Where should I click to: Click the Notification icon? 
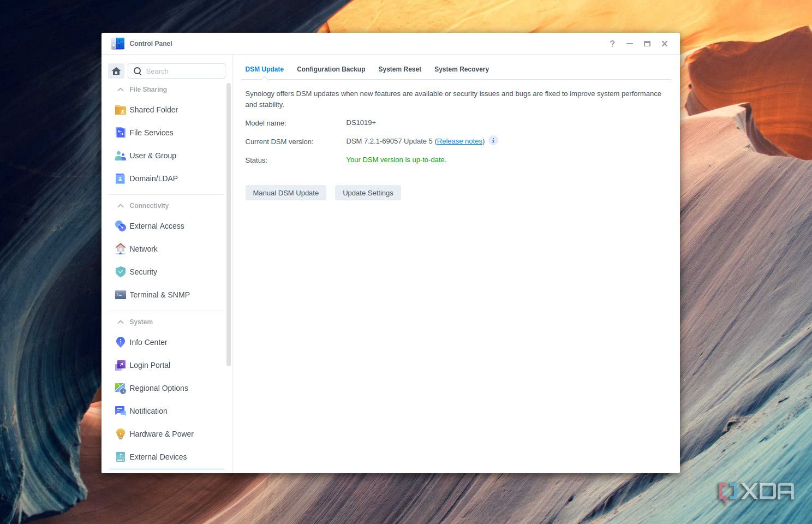(121, 411)
